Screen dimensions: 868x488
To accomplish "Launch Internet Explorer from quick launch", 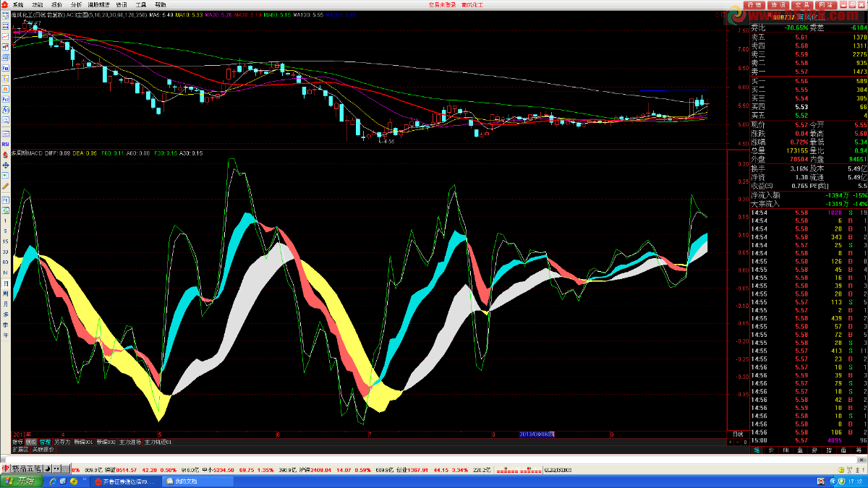I will click(x=53, y=481).
